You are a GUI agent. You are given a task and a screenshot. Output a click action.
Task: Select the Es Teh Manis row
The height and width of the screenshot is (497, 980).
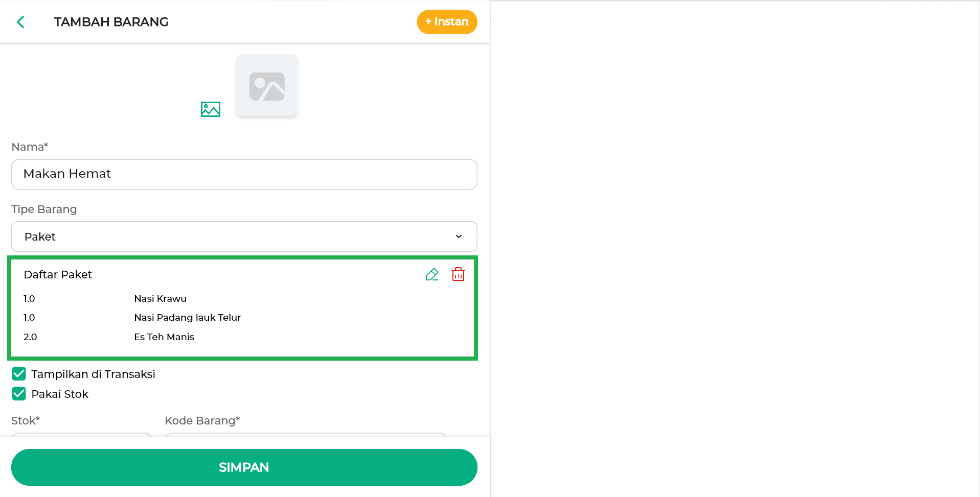click(164, 337)
